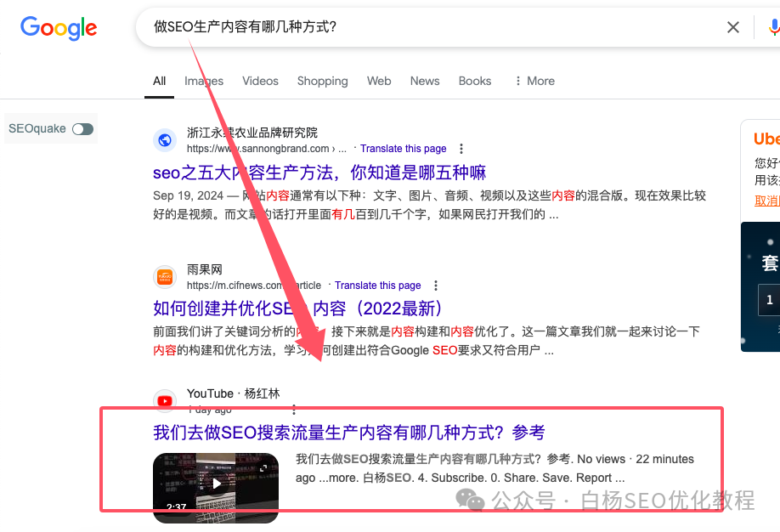Click the 雨果网 orange favicon
Image resolution: width=780 pixels, height=532 pixels.
pos(165,277)
